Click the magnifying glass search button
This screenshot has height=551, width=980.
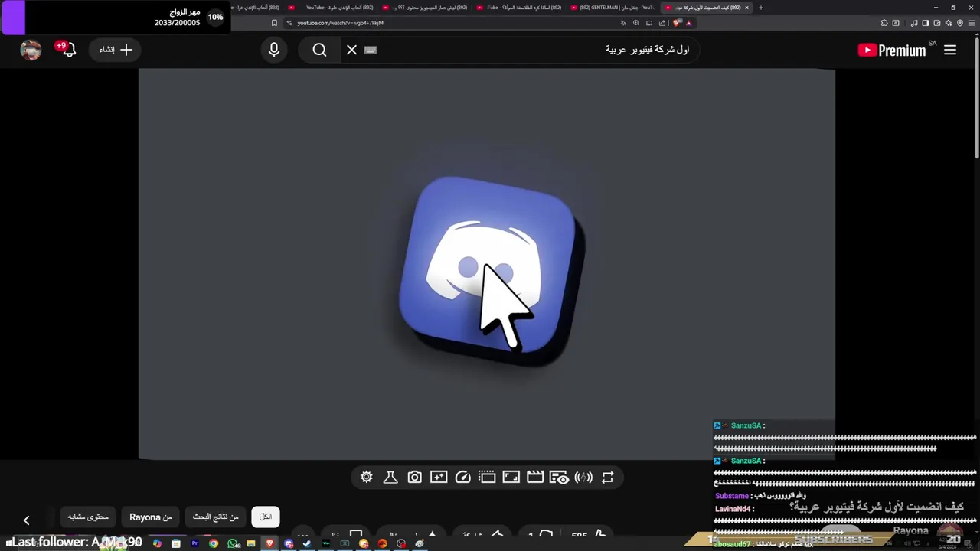click(319, 50)
